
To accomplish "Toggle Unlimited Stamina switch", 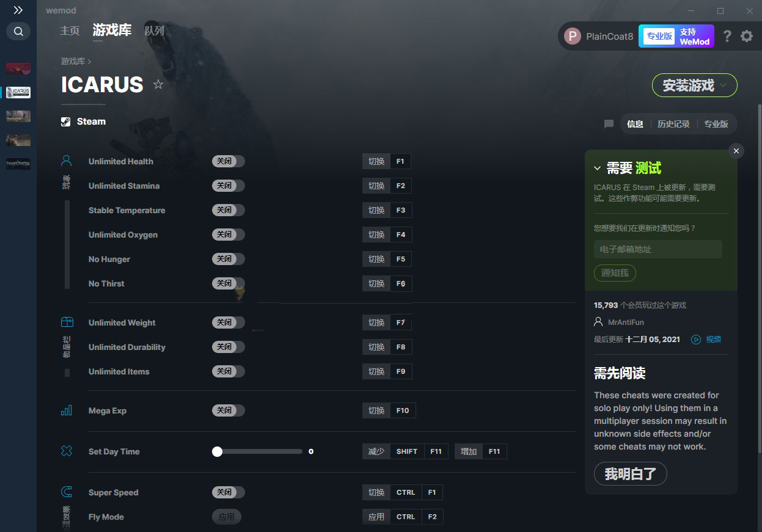I will click(229, 186).
